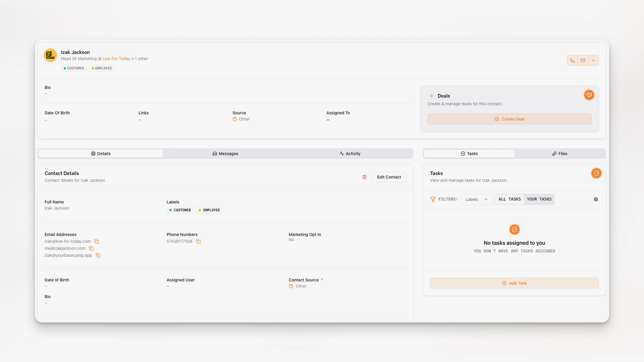Screen dimensions: 644x362
Task: Switch to the Activity tab
Action: 350,154
